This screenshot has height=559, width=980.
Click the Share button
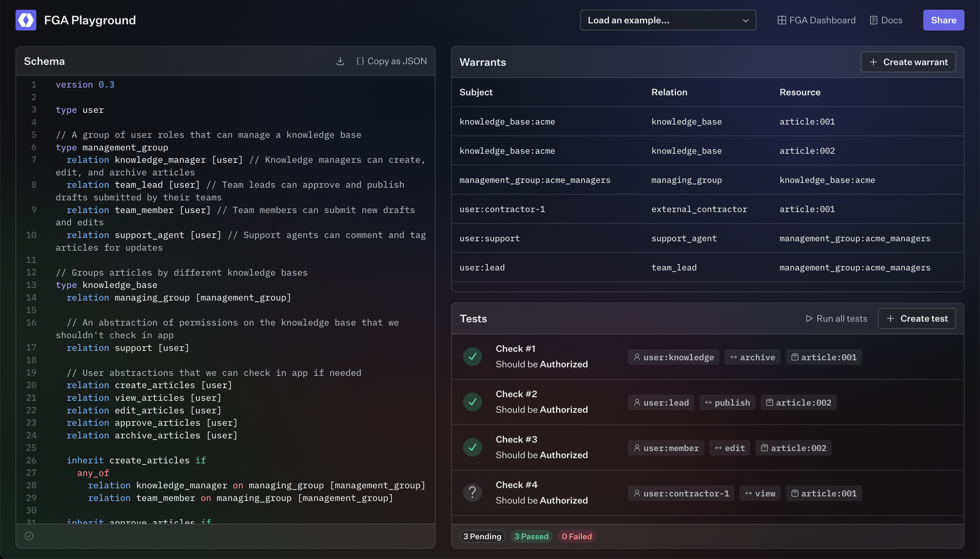point(943,20)
